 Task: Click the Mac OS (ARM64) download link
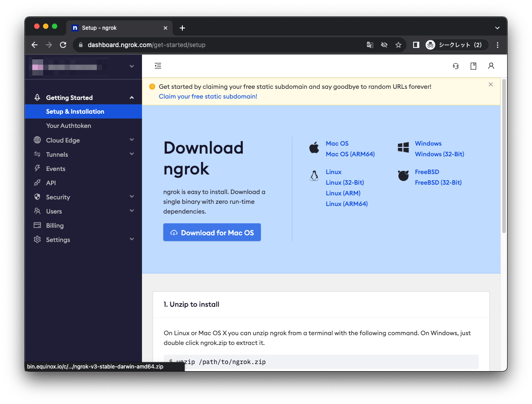(350, 154)
